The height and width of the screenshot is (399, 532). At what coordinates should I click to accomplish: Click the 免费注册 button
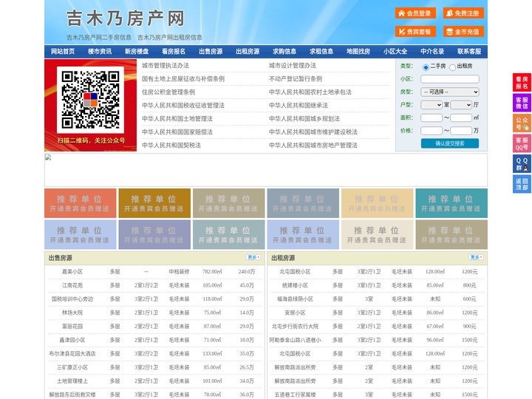tap(463, 13)
